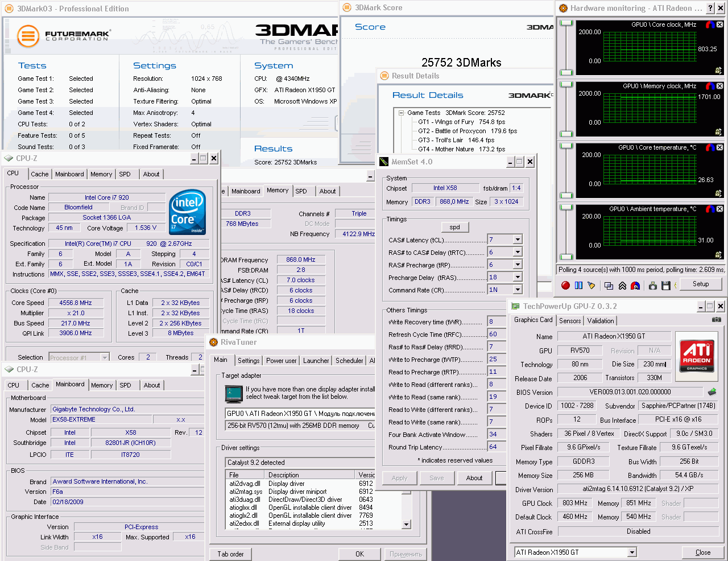Click the down arrow of RivaTuner driver list scrollbar
This screenshot has width=728, height=561.
[x=406, y=524]
